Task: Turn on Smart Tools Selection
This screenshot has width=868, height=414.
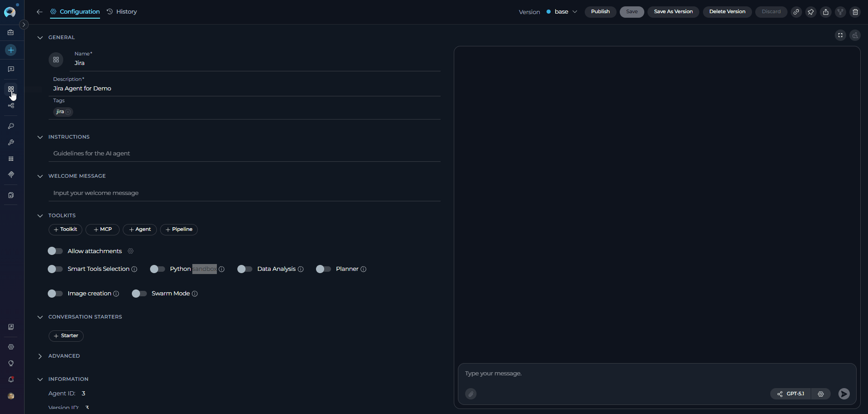Action: tap(55, 269)
